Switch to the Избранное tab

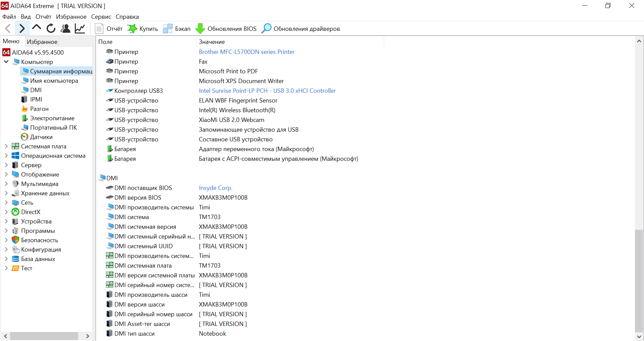pos(42,42)
